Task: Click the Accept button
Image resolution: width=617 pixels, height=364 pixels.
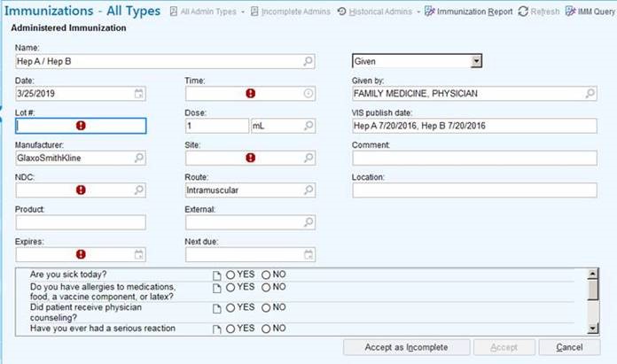Action: (504, 347)
